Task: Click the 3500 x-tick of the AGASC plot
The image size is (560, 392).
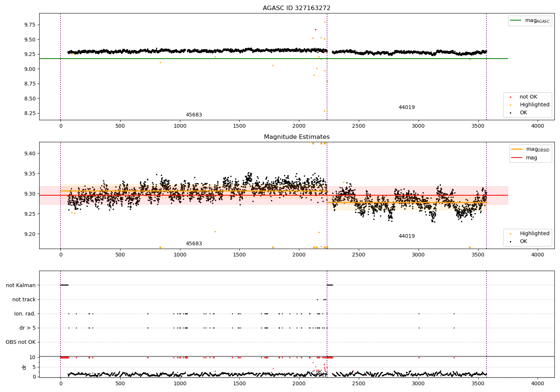Action: point(478,126)
